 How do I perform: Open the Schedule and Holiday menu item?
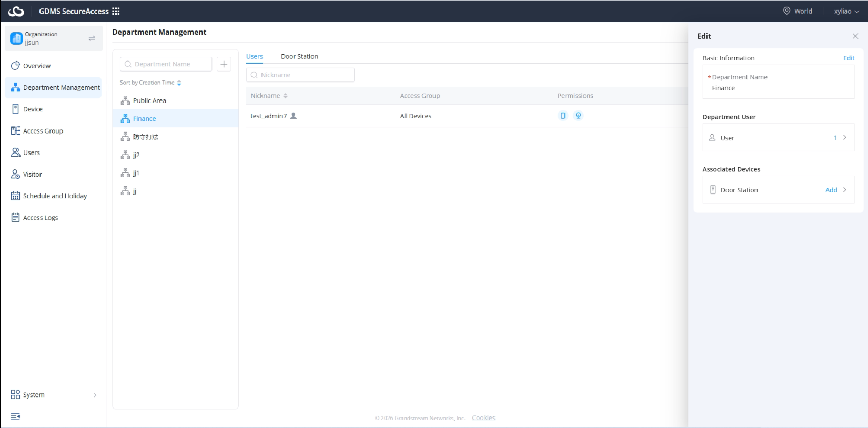(53, 196)
